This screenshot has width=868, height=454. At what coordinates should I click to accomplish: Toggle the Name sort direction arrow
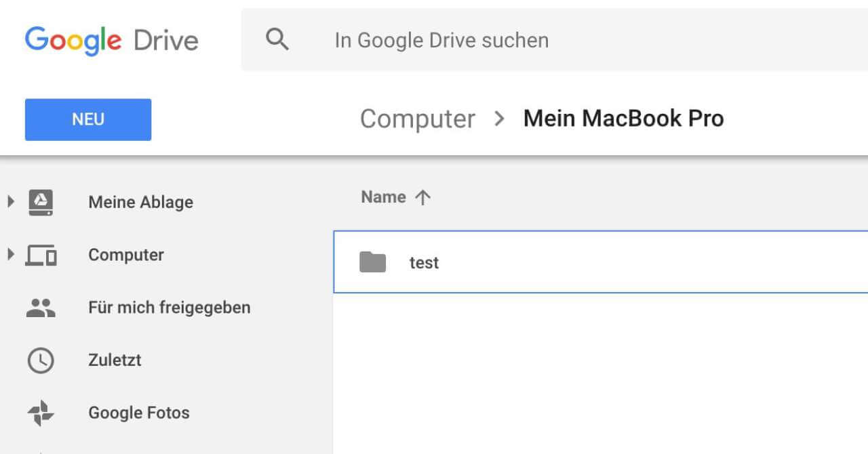422,197
